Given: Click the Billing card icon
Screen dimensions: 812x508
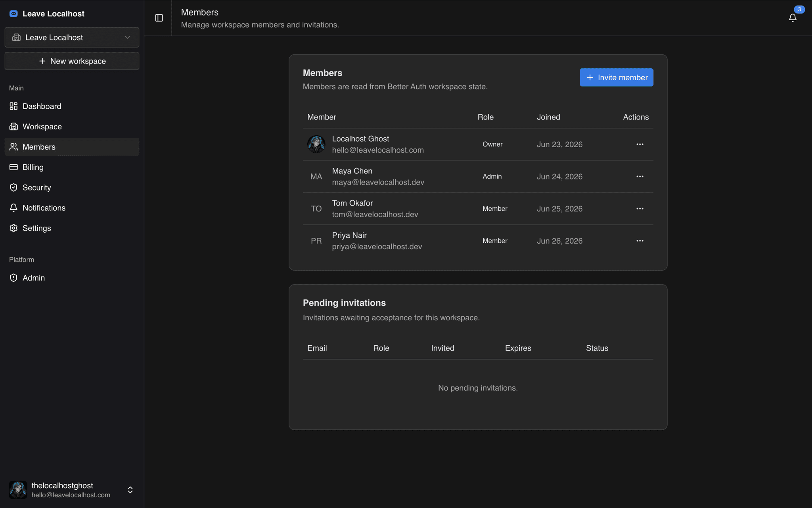Looking at the screenshot, I should pos(13,167).
